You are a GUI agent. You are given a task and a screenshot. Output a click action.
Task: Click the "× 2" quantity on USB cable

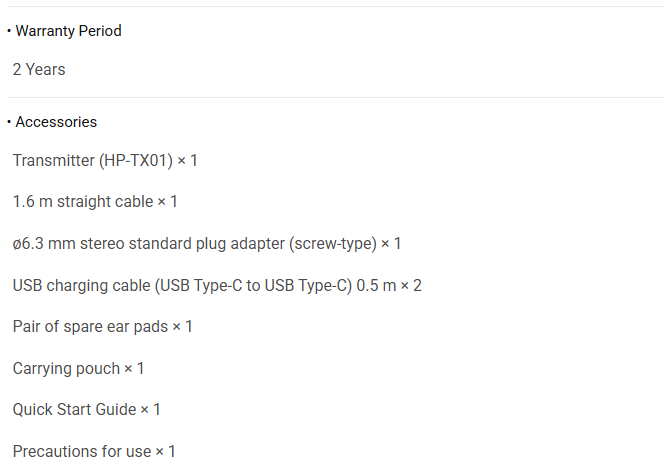pyautogui.click(x=411, y=286)
